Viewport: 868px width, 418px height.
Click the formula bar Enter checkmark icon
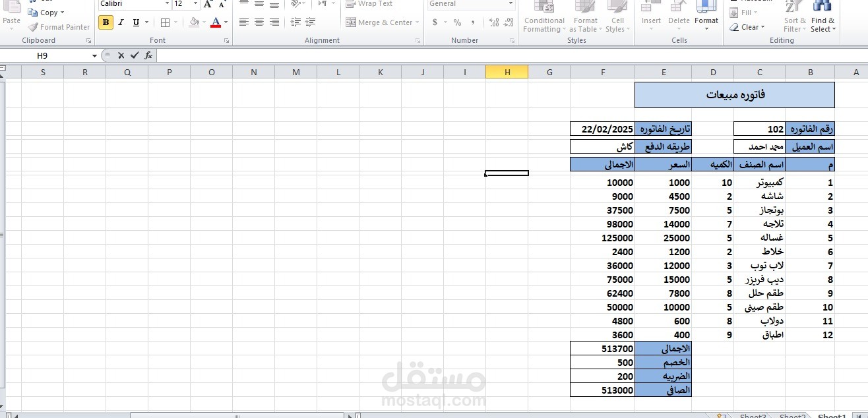pyautogui.click(x=135, y=56)
